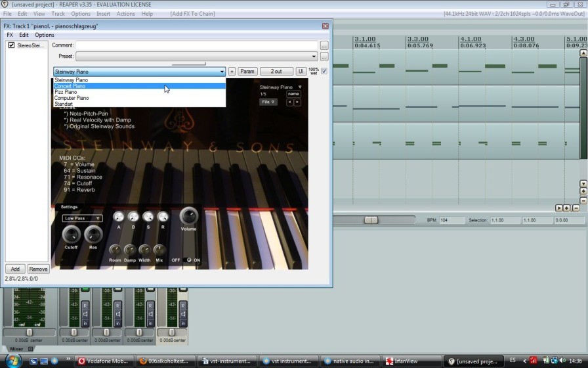Click the record arm R button on the highlighted mixer strip
The height and width of the screenshot is (368, 588).
pyautogui.click(x=183, y=306)
